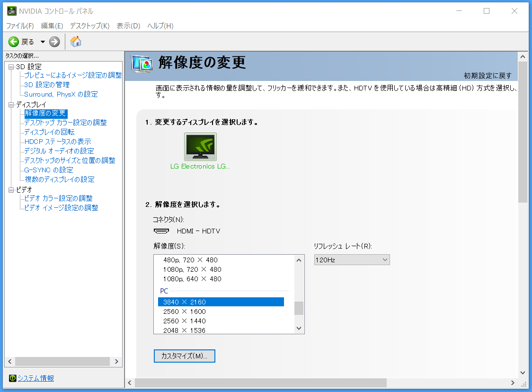Open デジタル オーディオの設定

(59, 151)
